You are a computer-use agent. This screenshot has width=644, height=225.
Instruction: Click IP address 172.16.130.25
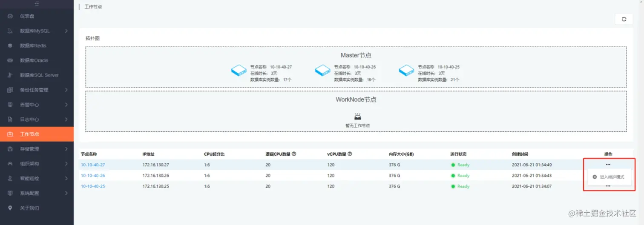tap(155, 186)
